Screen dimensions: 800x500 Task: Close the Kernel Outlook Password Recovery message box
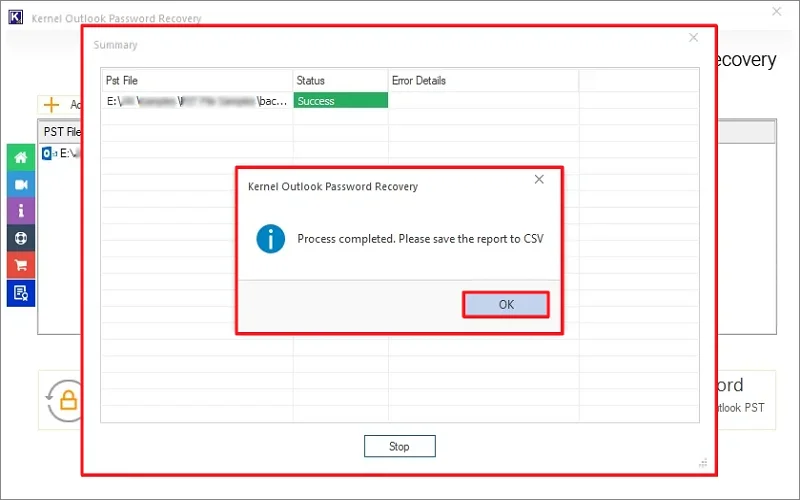tap(539, 180)
